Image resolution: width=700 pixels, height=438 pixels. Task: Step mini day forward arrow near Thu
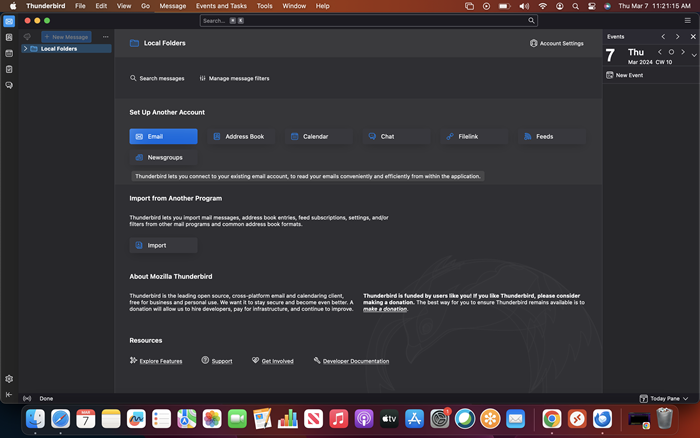pos(683,52)
